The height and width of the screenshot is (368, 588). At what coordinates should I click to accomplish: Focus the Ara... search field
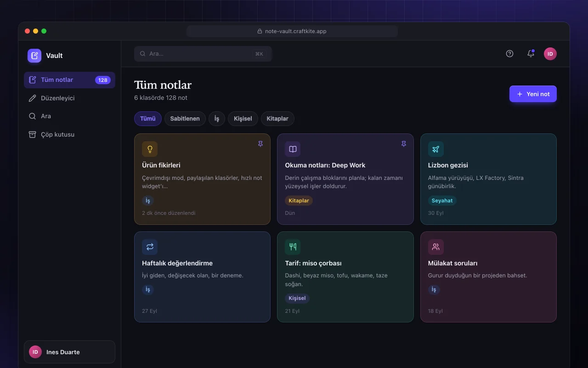point(203,54)
